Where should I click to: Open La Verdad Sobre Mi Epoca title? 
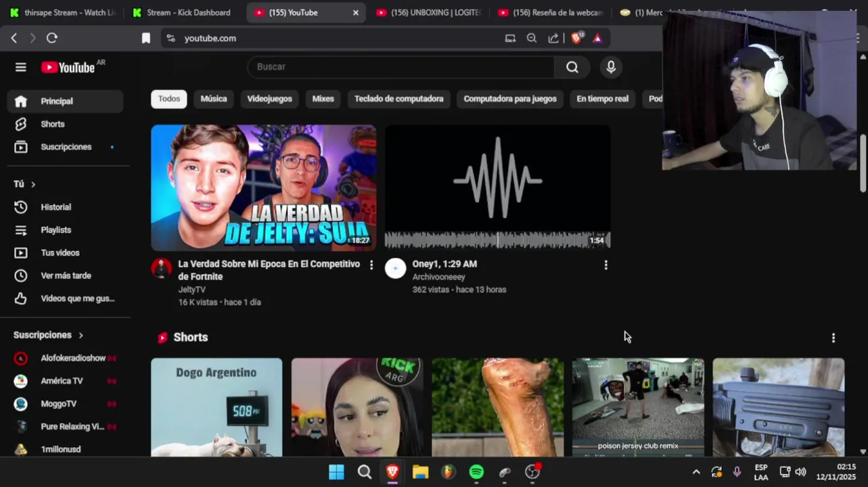pyautogui.click(x=269, y=270)
